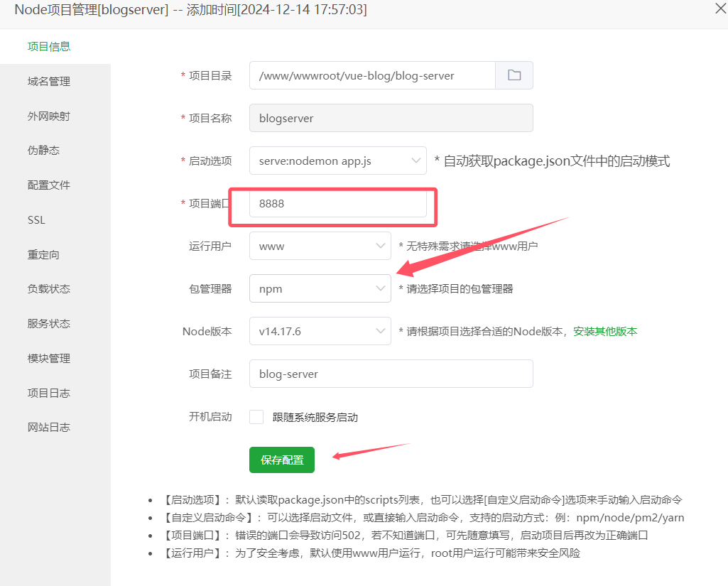The width and height of the screenshot is (728, 586).
Task: Expand the run user www dropdown
Action: click(320, 246)
